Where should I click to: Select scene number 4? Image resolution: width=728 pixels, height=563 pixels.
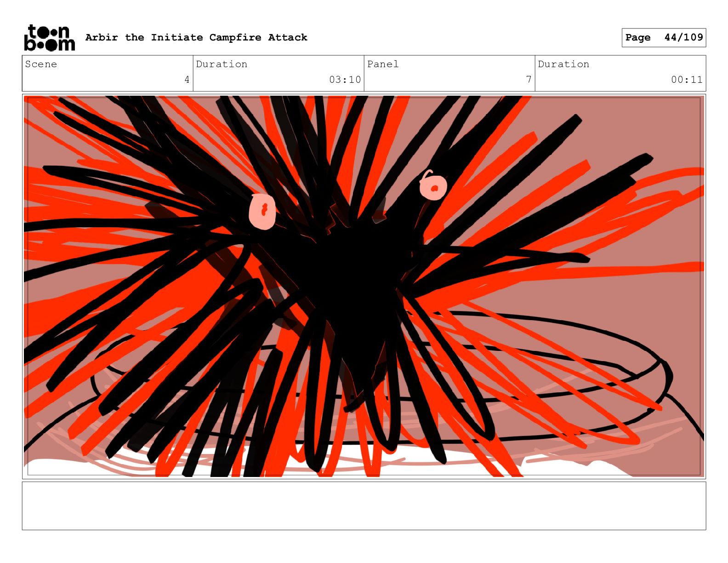pos(187,80)
